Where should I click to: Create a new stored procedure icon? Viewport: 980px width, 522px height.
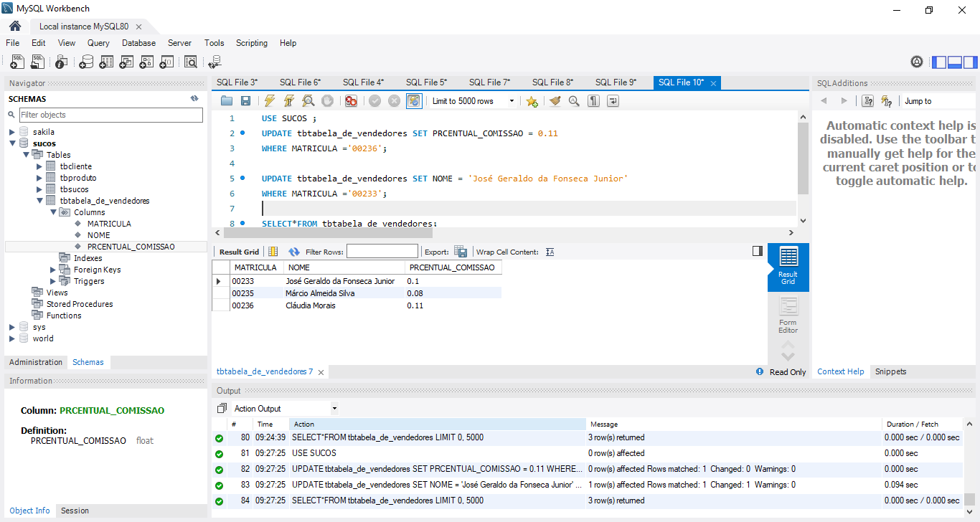coord(146,62)
